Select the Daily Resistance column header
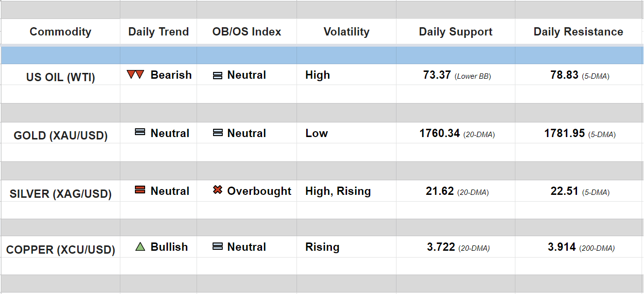Viewport: 644px width, 294px height. click(578, 32)
